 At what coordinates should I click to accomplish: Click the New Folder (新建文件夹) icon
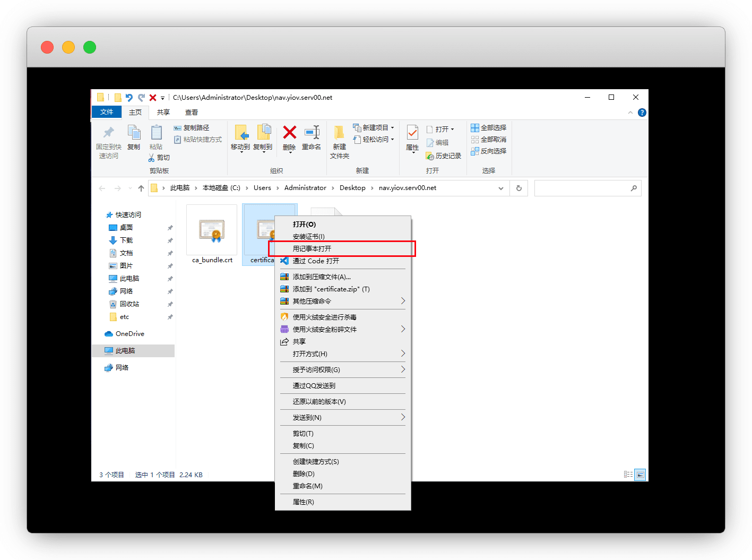pyautogui.click(x=339, y=133)
